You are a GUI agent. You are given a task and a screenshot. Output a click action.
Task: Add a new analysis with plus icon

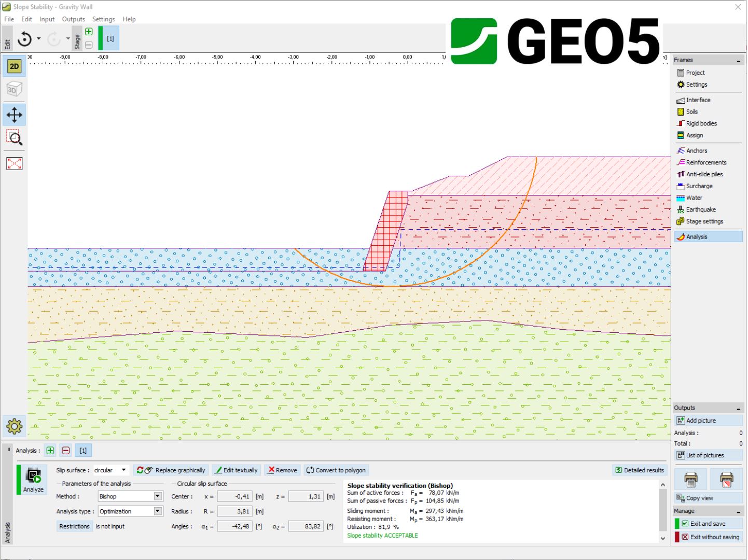50,451
